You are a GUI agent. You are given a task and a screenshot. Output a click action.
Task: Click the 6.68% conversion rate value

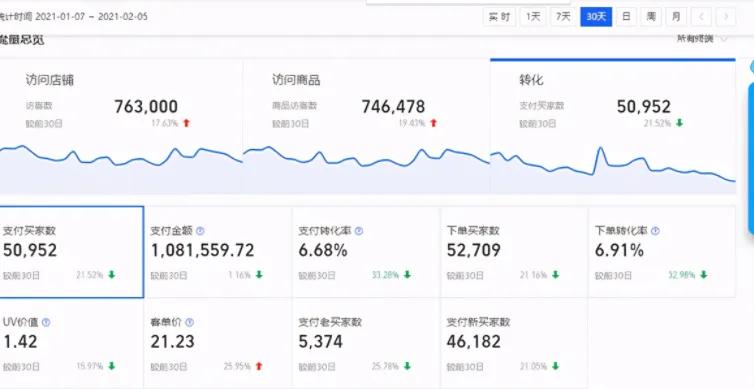pyautogui.click(x=323, y=250)
